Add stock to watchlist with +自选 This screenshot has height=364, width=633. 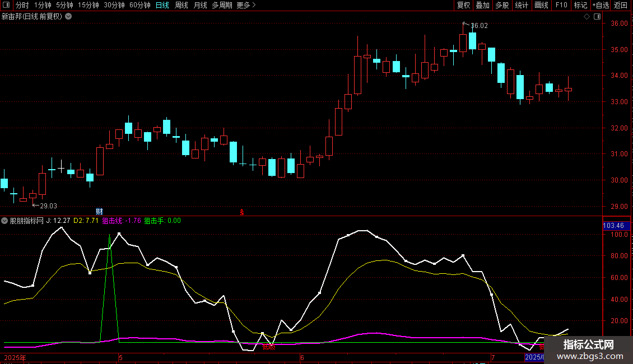pyautogui.click(x=601, y=5)
